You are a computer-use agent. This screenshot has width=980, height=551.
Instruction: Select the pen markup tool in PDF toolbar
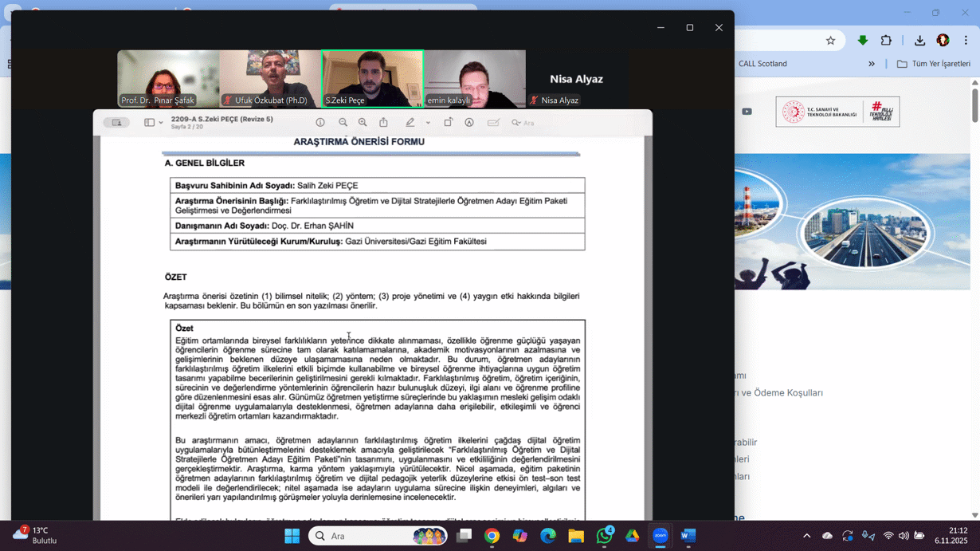pyautogui.click(x=410, y=123)
